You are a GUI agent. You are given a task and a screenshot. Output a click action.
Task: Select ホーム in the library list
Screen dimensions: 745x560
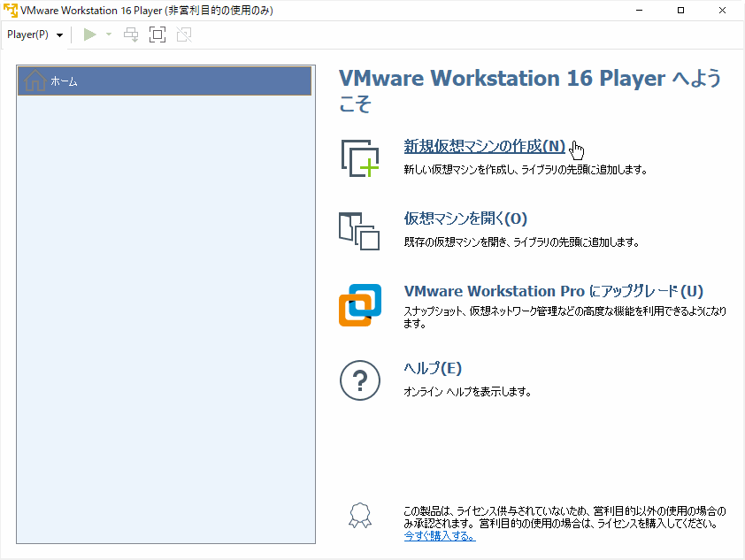pos(71,80)
